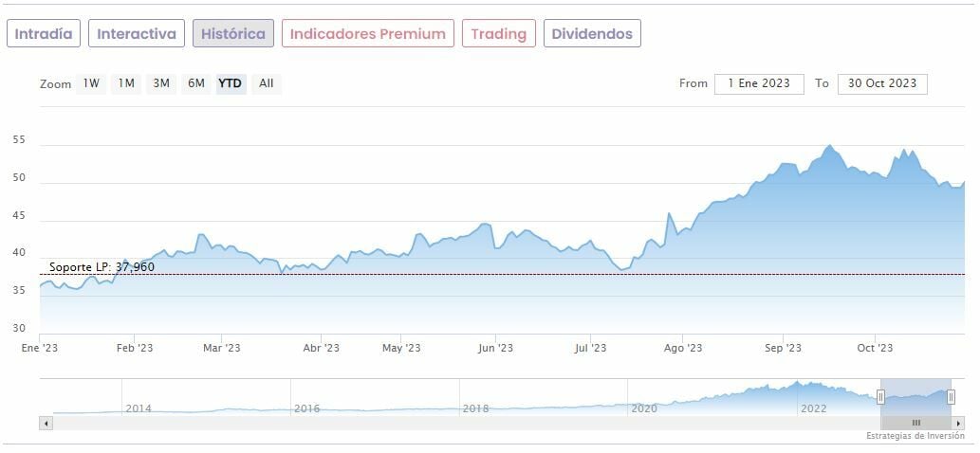Set zoom range to 1W
This screenshot has width=980, height=453.
91,83
